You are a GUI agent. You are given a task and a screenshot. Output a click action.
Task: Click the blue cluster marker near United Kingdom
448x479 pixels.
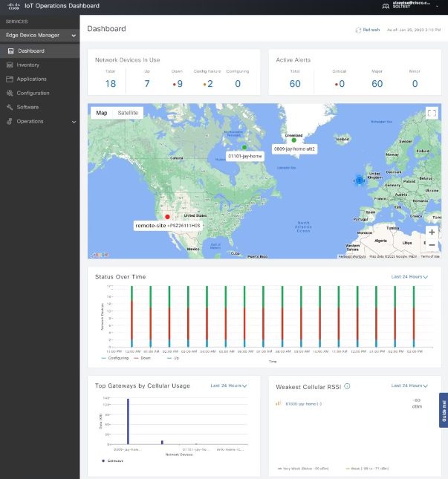[x=360, y=180]
